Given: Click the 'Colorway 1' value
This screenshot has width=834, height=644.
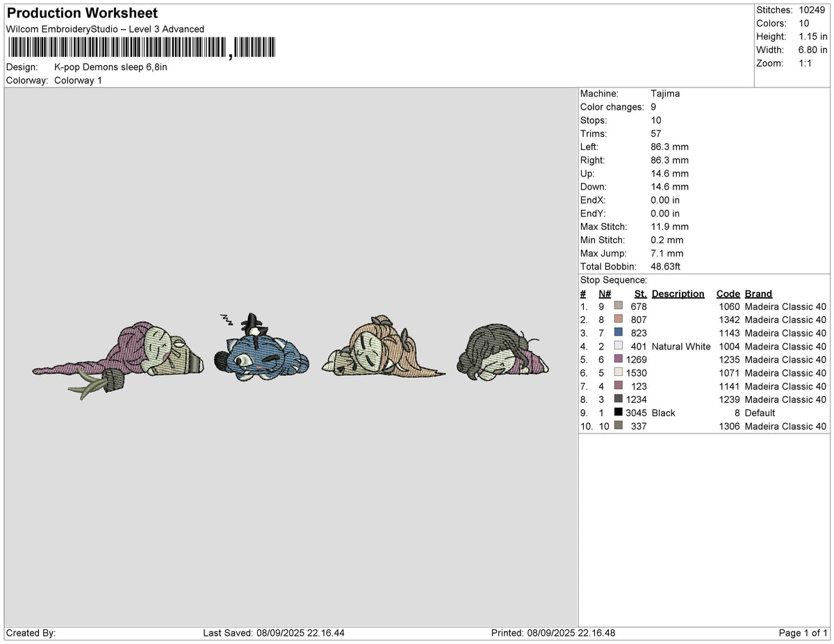Looking at the screenshot, I should tap(78, 81).
